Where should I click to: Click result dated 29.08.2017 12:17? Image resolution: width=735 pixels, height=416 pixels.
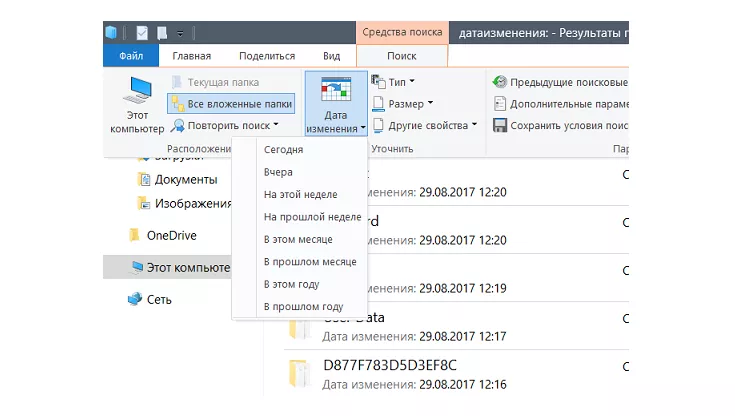pyautogui.click(x=456, y=326)
